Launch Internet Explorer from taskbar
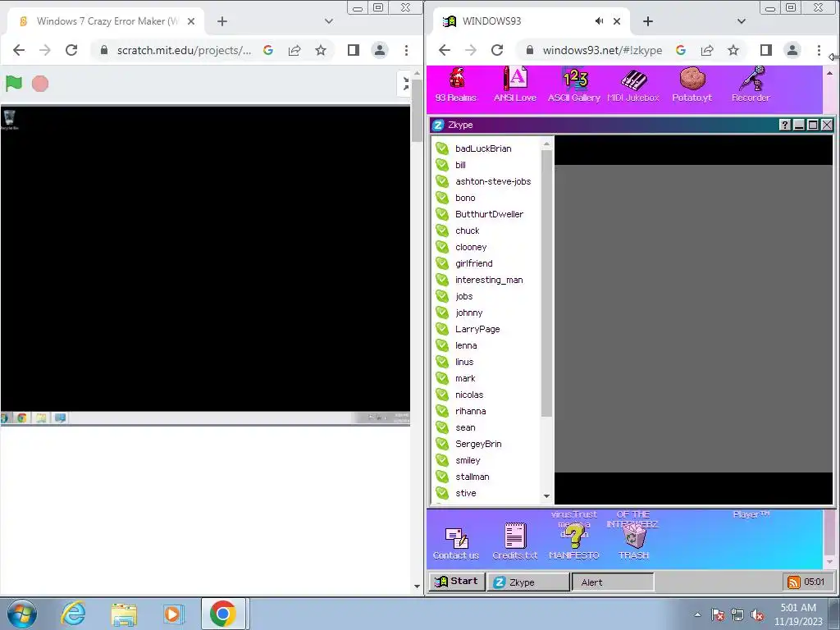Image resolution: width=840 pixels, height=630 pixels. click(73, 614)
